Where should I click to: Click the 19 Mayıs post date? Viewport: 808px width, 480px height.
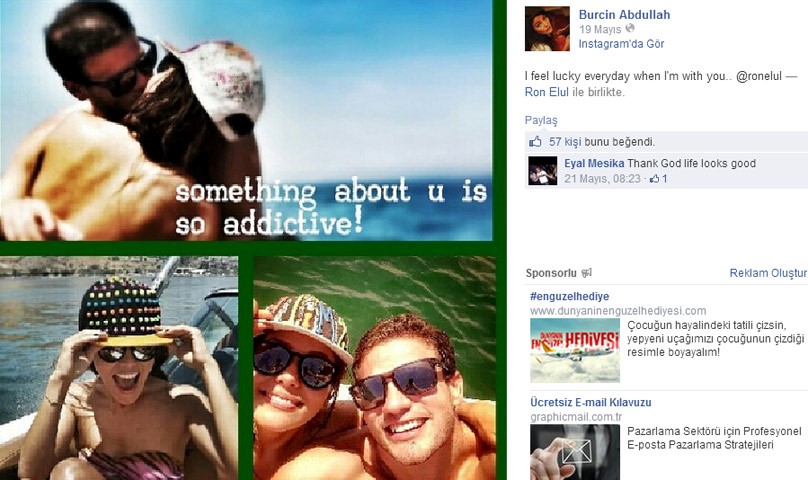point(600,29)
